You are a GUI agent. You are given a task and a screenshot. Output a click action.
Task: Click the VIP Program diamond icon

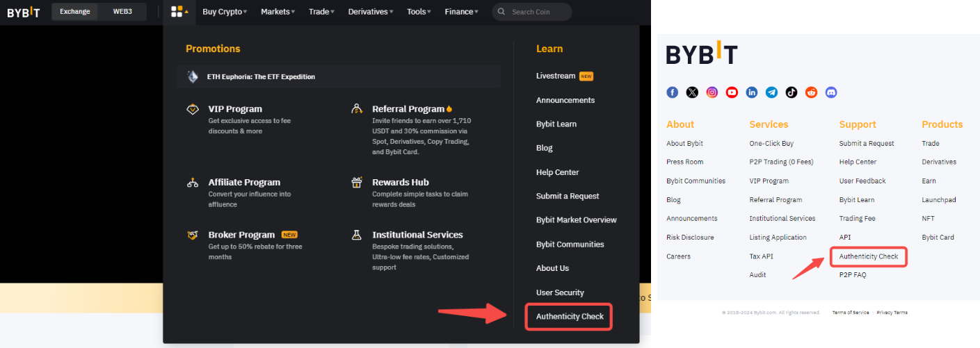point(193,109)
